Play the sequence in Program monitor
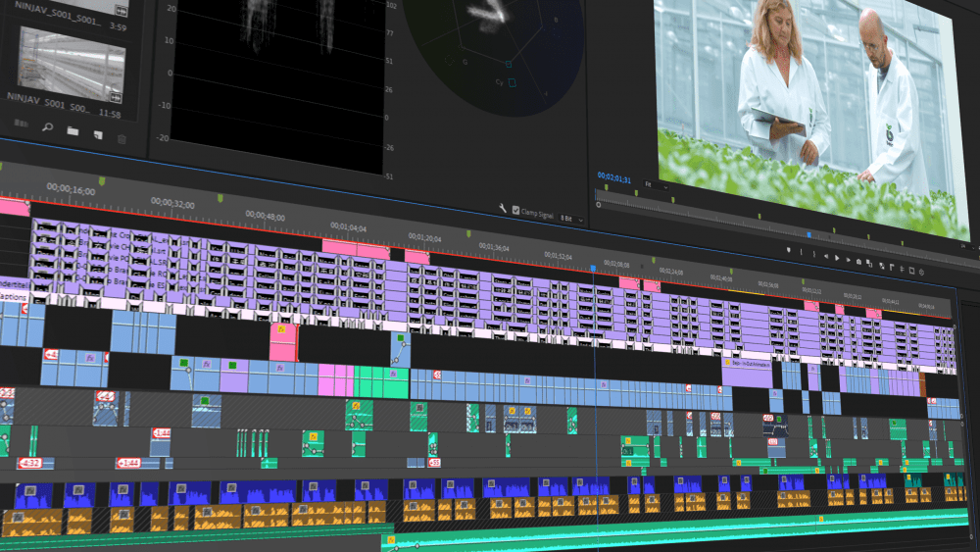 pos(837,258)
